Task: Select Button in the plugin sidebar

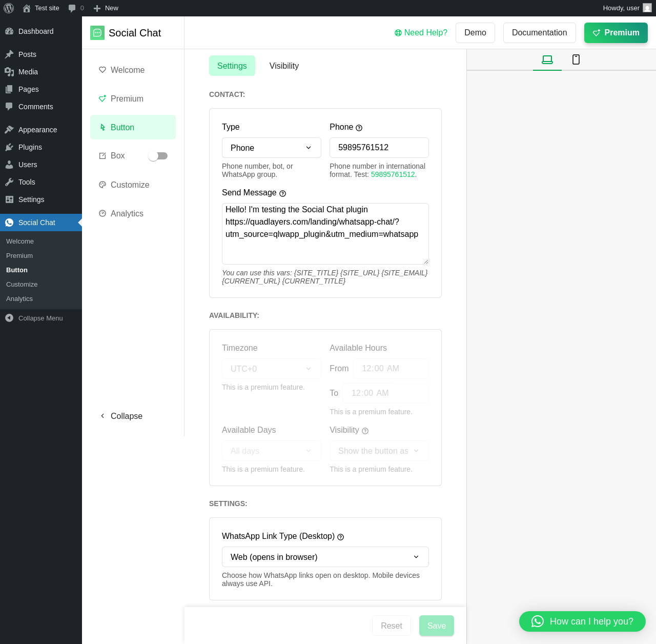Action: tap(133, 127)
